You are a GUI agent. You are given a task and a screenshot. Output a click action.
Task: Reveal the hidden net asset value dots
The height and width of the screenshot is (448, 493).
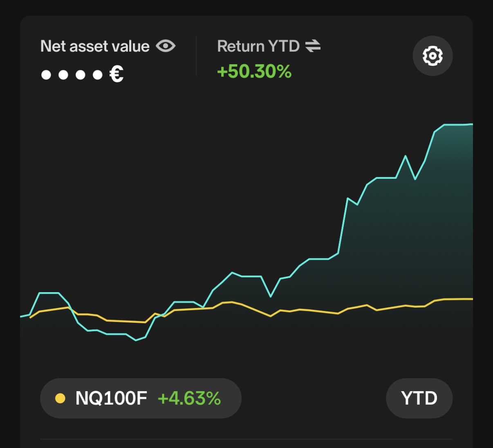click(72, 75)
